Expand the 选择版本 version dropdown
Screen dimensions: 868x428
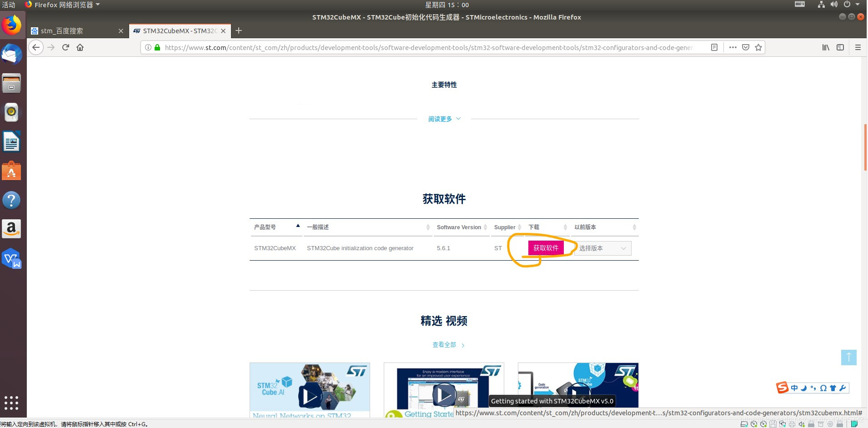(602, 248)
